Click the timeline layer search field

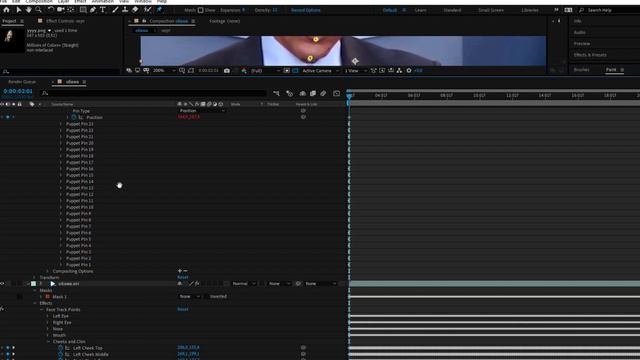(154, 93)
